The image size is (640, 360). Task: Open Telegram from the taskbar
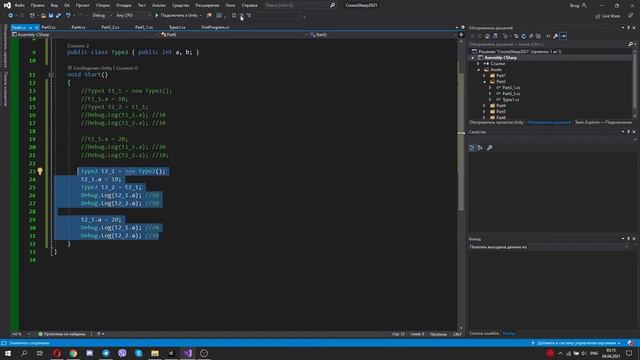[x=106, y=353]
